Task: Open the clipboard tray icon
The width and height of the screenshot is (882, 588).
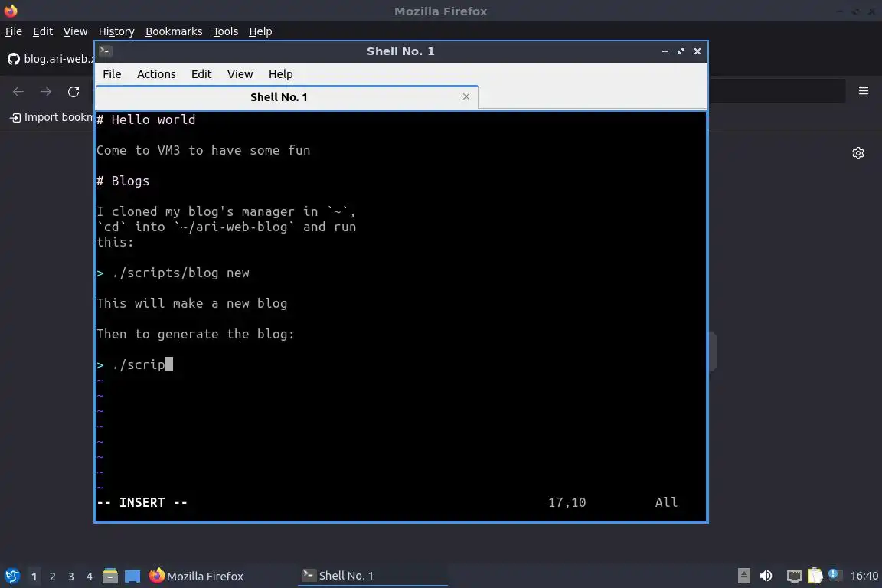Action: (815, 576)
